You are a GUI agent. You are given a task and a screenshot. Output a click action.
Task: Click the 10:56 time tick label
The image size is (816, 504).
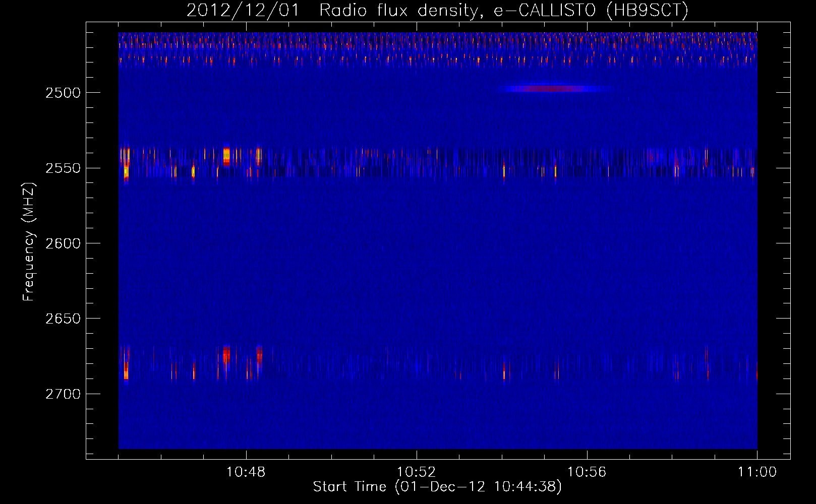pyautogui.click(x=587, y=472)
